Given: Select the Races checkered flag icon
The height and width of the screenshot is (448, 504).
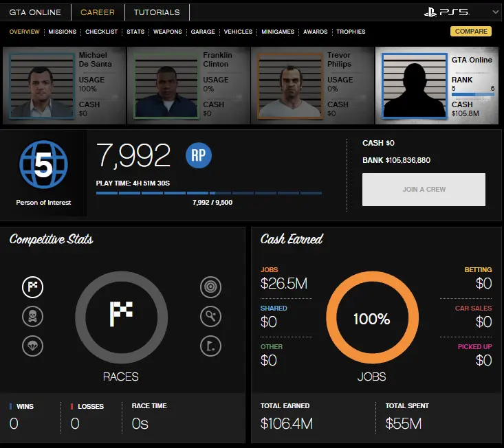Looking at the screenshot, I should (32, 287).
